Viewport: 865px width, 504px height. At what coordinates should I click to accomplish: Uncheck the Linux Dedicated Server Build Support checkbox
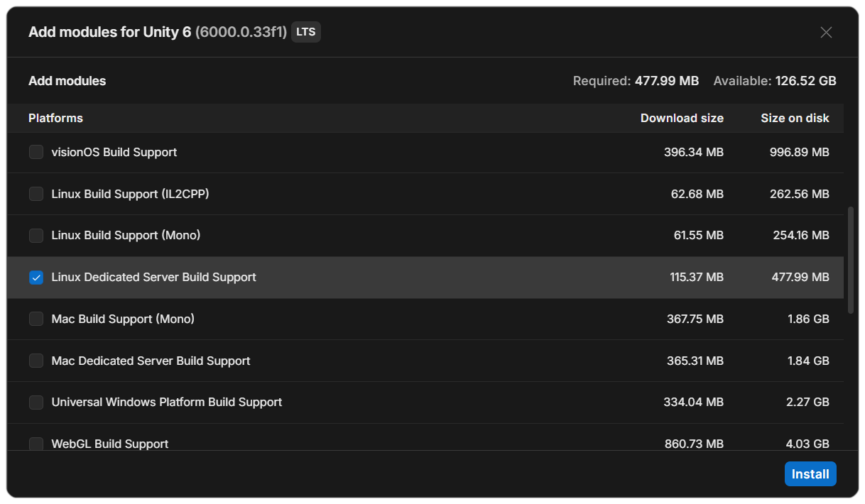[x=36, y=278]
